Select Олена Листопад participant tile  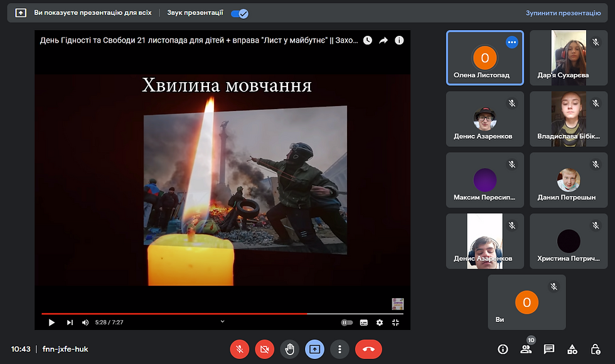tap(485, 58)
